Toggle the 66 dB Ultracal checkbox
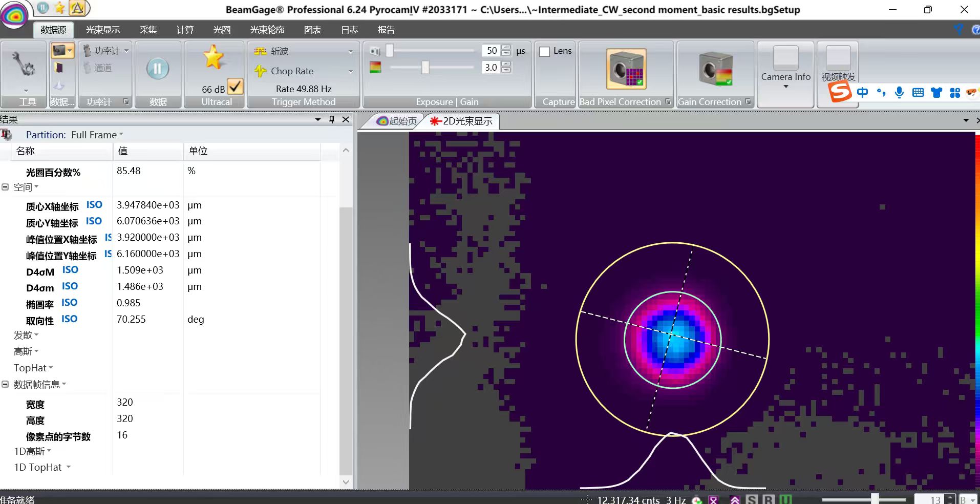Screen dimensions: 980x504 [235, 87]
